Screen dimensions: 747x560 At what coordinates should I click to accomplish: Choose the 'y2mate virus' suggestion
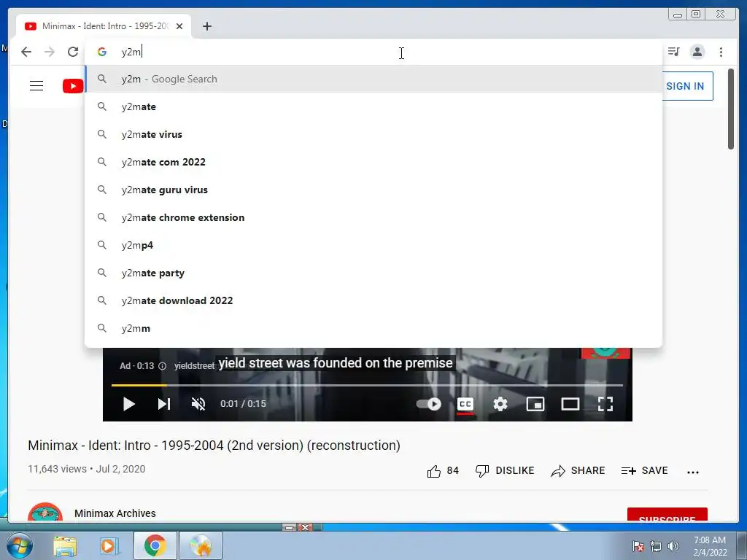(x=373, y=134)
